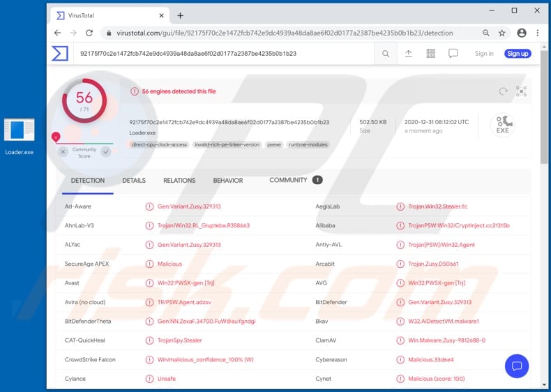Click the Sign up button
This screenshot has width=551, height=392.
[x=518, y=54]
